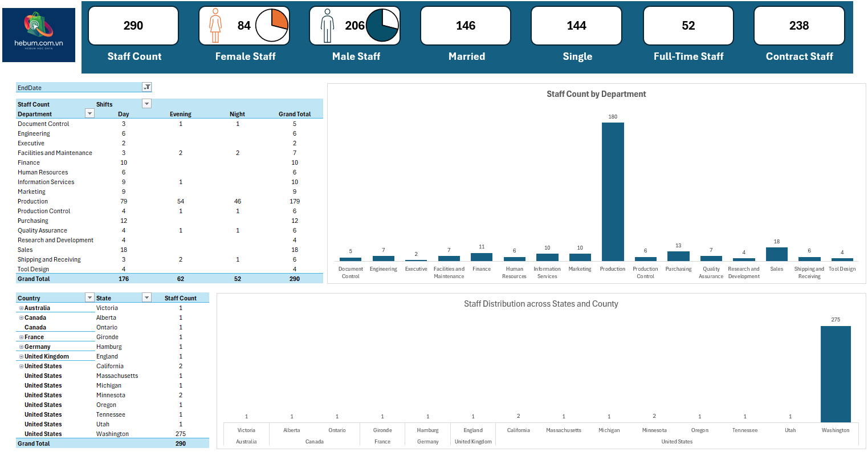
Task: Open the EndDate filter button
Action: (147, 87)
